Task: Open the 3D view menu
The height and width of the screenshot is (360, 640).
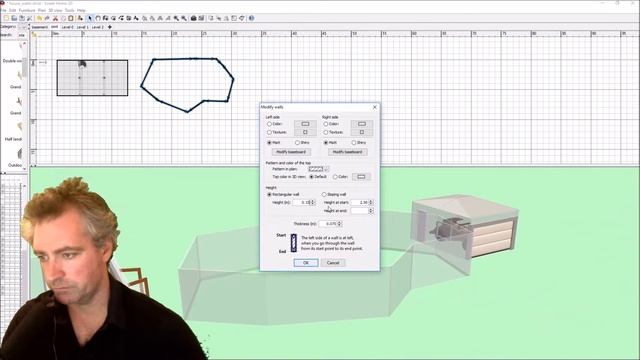Action: click(56, 10)
